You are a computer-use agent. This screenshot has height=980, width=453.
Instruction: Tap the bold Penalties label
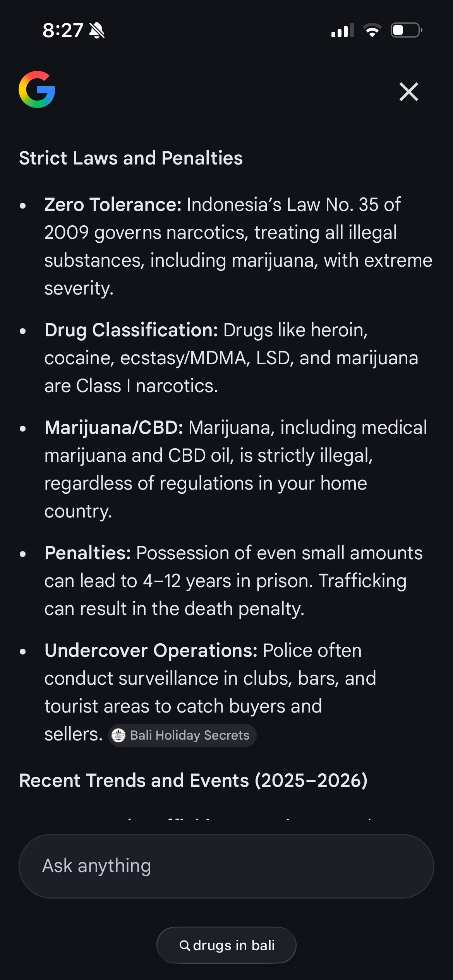[88, 553]
